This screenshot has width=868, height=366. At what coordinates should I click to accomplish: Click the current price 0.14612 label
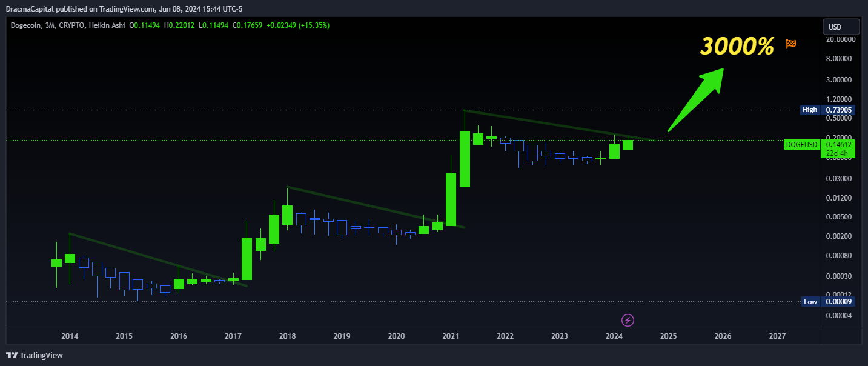838,144
